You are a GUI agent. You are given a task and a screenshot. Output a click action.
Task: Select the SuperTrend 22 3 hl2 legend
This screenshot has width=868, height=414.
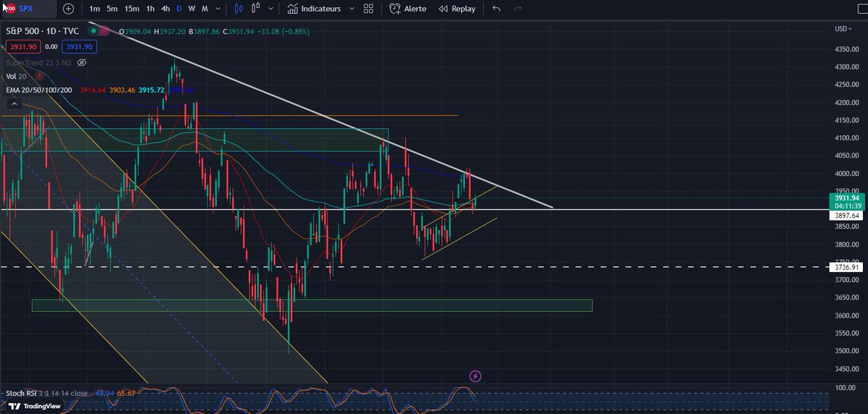[x=38, y=63]
